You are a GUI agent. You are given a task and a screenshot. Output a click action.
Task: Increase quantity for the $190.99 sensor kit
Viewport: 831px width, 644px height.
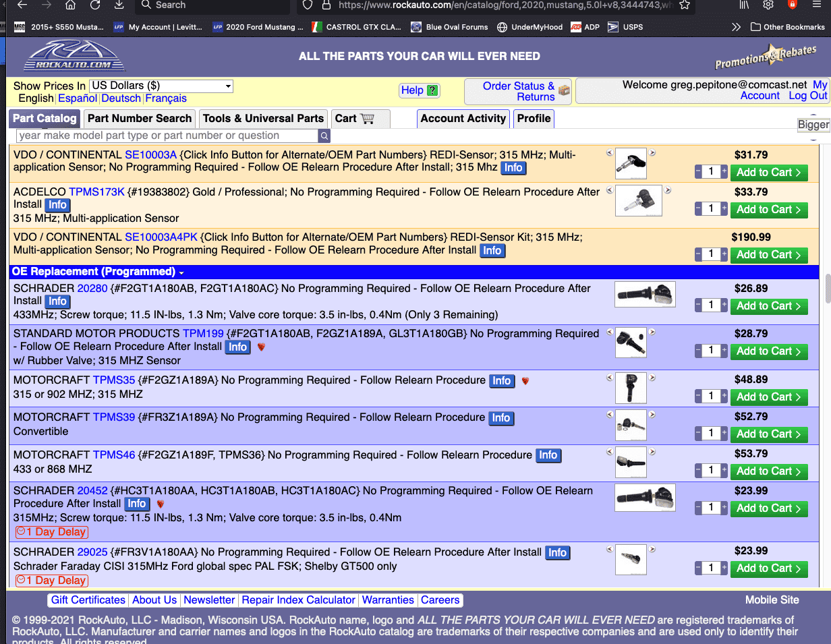(724, 254)
